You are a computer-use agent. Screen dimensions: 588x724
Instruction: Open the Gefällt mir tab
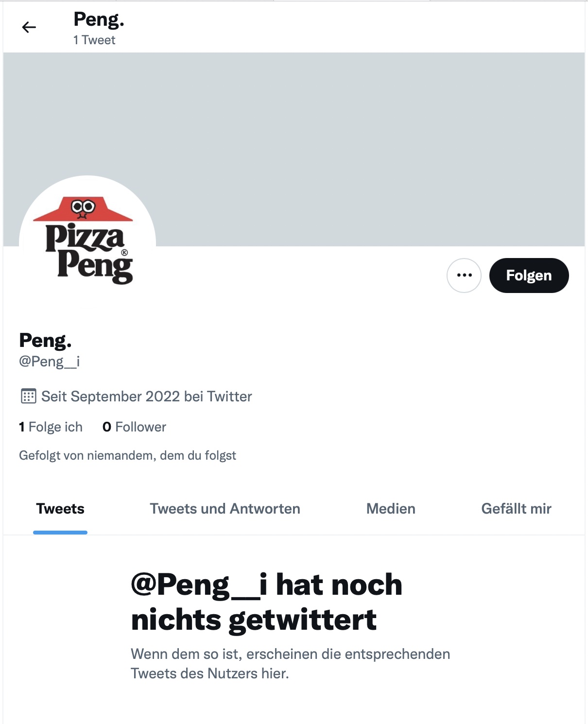pyautogui.click(x=516, y=509)
